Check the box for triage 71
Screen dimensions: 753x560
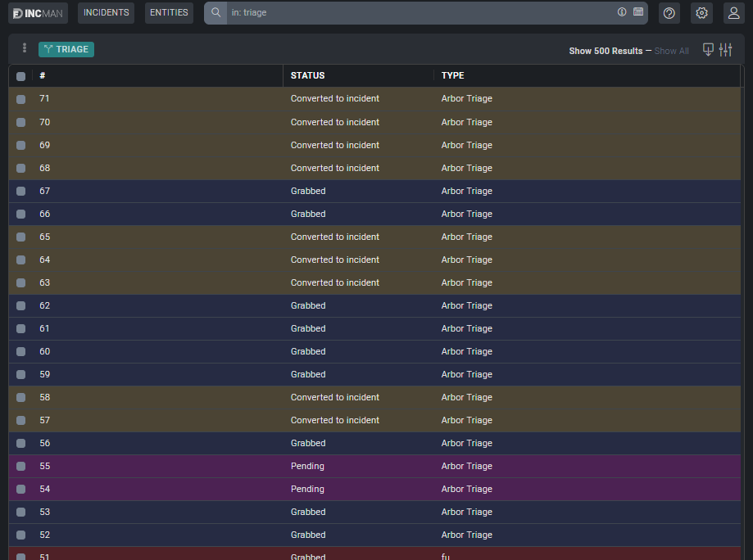(20, 99)
